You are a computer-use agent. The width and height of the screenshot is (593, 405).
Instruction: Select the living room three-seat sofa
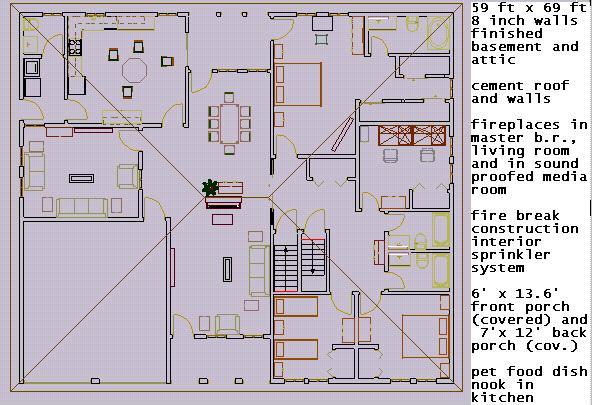click(82, 207)
